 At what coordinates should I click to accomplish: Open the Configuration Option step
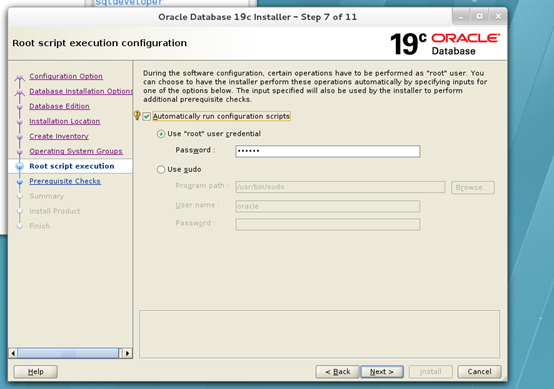pyautogui.click(x=66, y=76)
